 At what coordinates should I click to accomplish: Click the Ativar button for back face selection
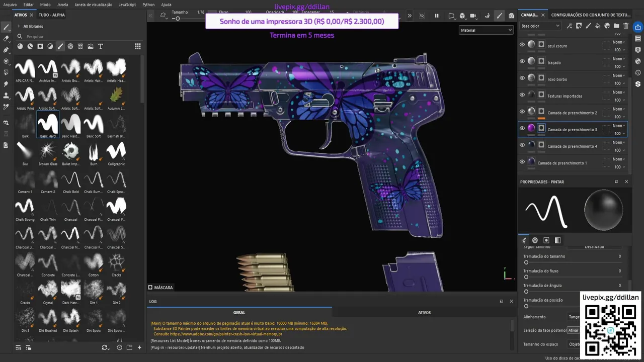(x=573, y=330)
